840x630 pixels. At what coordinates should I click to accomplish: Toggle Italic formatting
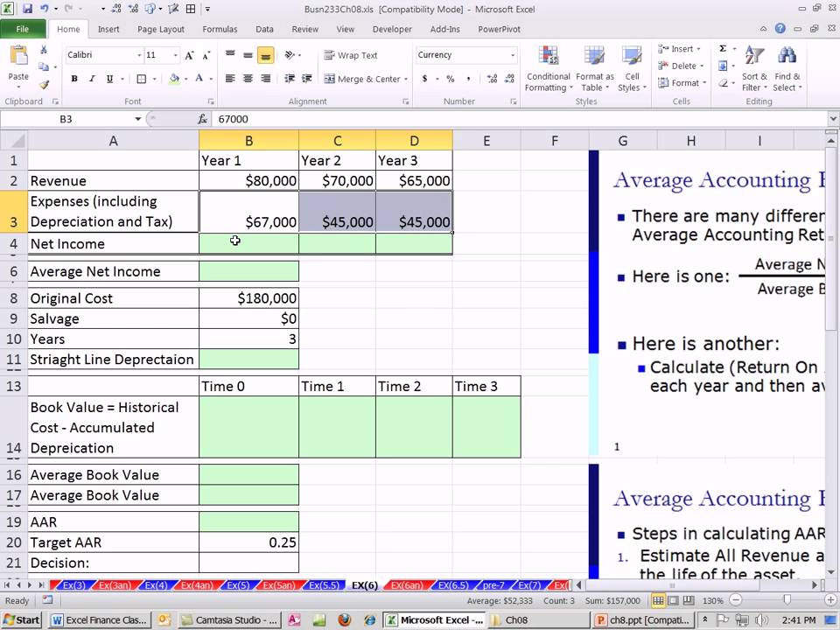point(92,79)
